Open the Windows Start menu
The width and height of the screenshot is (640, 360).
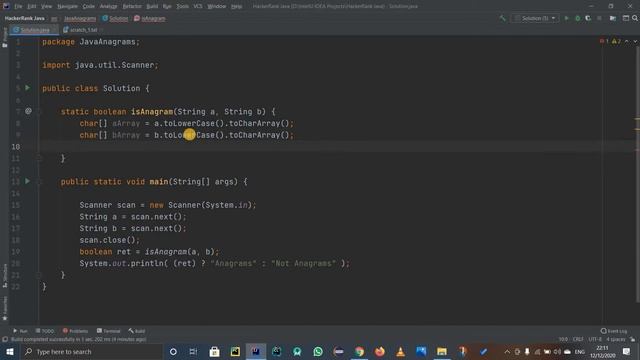pos(10,351)
